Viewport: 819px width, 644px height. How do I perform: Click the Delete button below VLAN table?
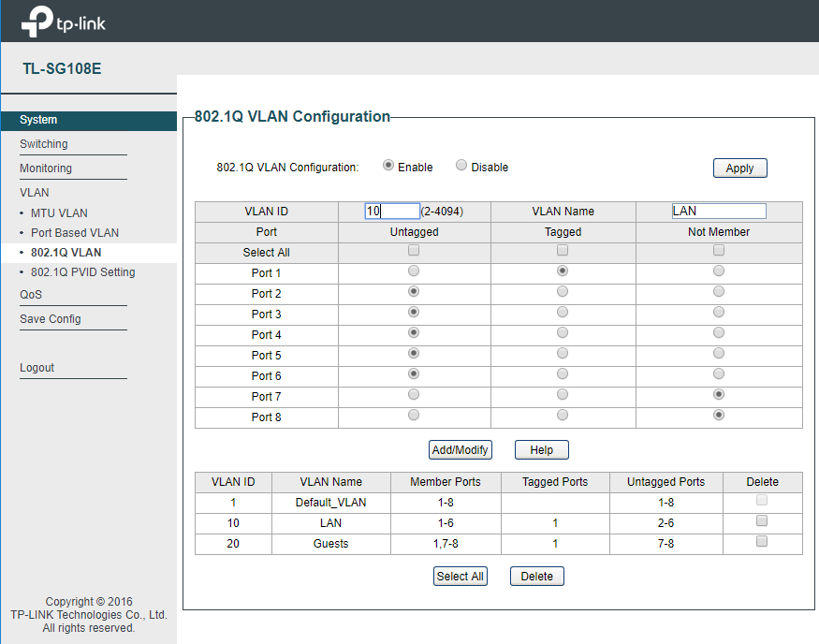(537, 576)
